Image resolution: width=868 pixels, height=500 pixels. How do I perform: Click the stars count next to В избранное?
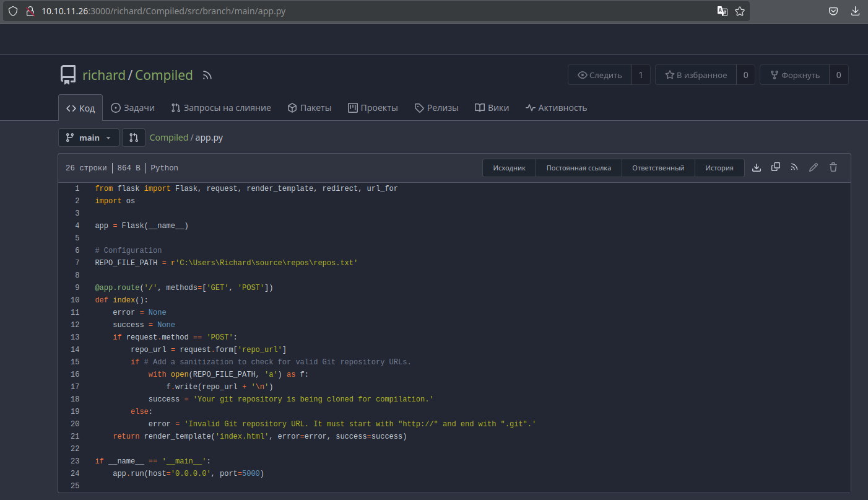click(745, 75)
